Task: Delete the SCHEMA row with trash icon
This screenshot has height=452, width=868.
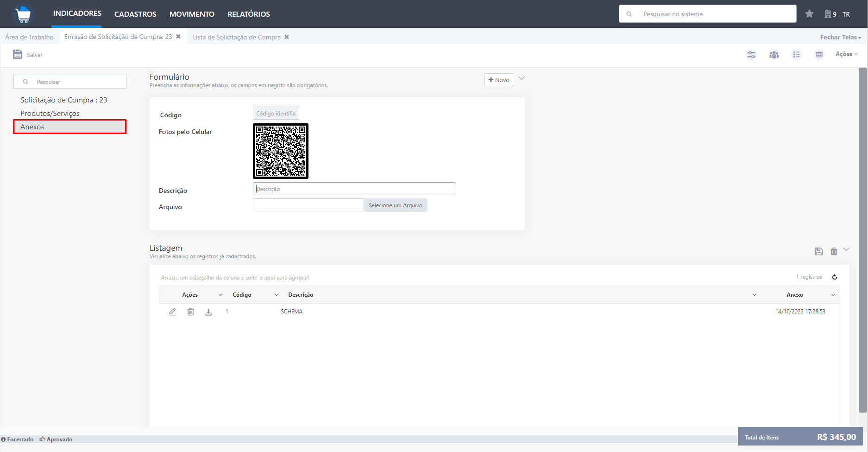Action: [x=190, y=312]
